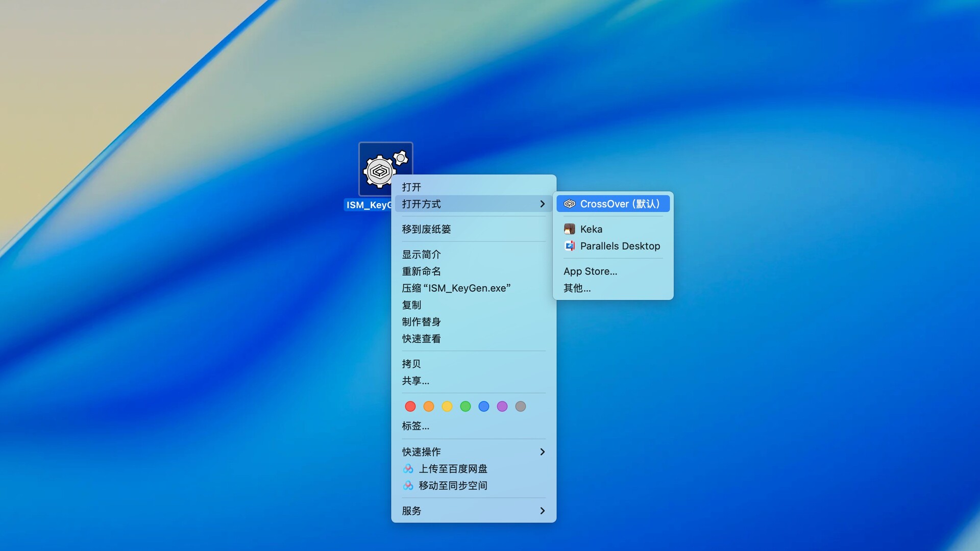Viewport: 980px width, 551px height.
Task: Select 移到废纸篓 menu entry
Action: click(x=426, y=229)
